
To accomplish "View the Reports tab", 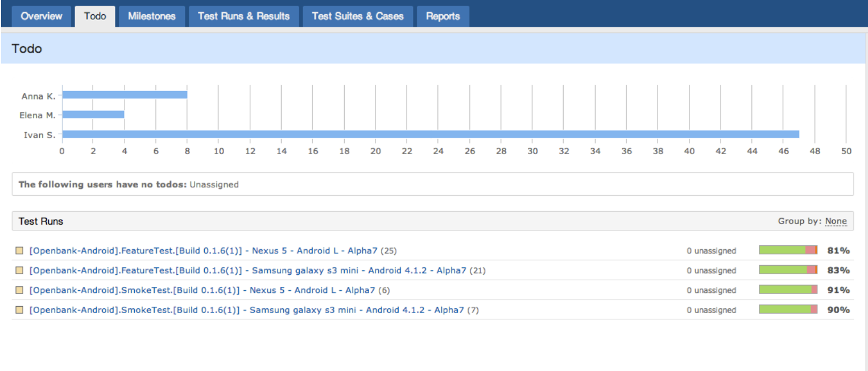I will pyautogui.click(x=443, y=16).
